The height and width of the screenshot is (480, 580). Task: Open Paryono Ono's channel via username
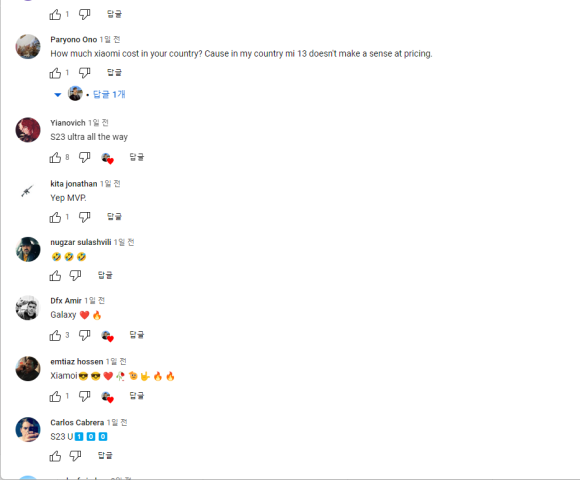74,40
